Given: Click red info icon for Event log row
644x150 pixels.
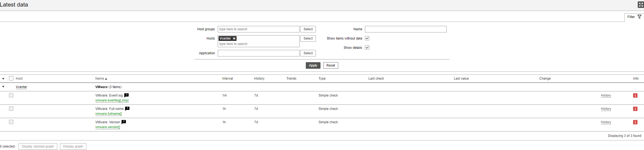Looking at the screenshot, I should click(x=635, y=95).
